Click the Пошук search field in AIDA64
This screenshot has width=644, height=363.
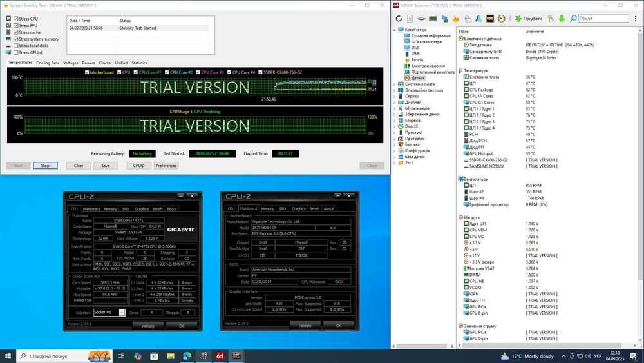[603, 19]
